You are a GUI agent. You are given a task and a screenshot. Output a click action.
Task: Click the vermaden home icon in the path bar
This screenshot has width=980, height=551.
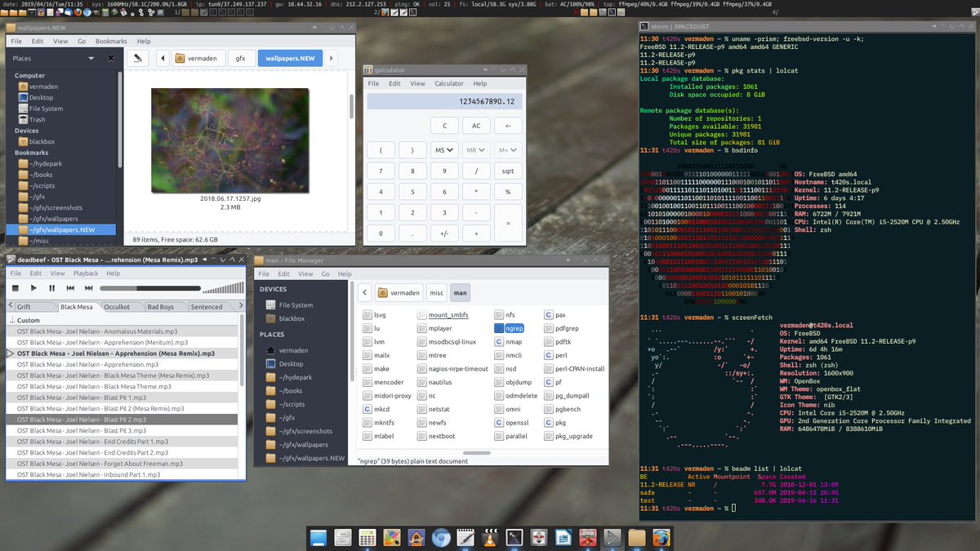(181, 58)
